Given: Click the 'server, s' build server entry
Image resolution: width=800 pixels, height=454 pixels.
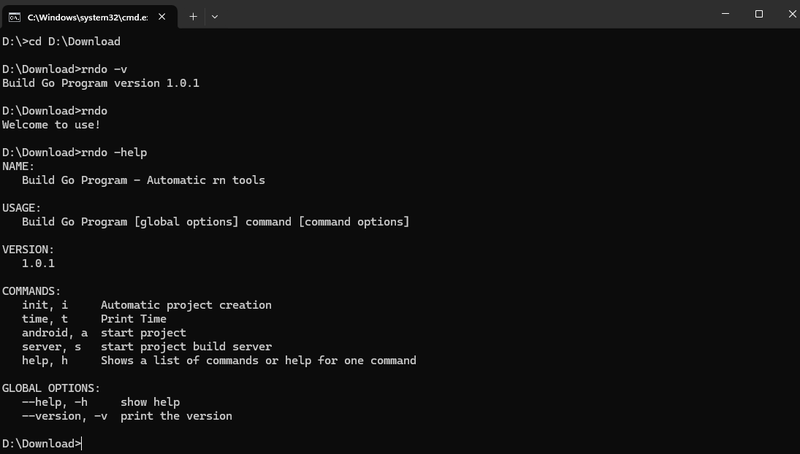Looking at the screenshot, I should pos(146,346).
